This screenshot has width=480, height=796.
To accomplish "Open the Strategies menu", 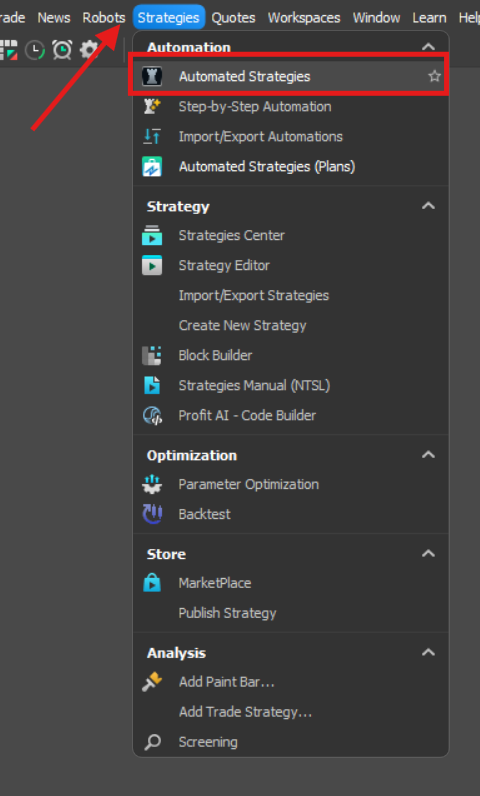I will coord(169,17).
